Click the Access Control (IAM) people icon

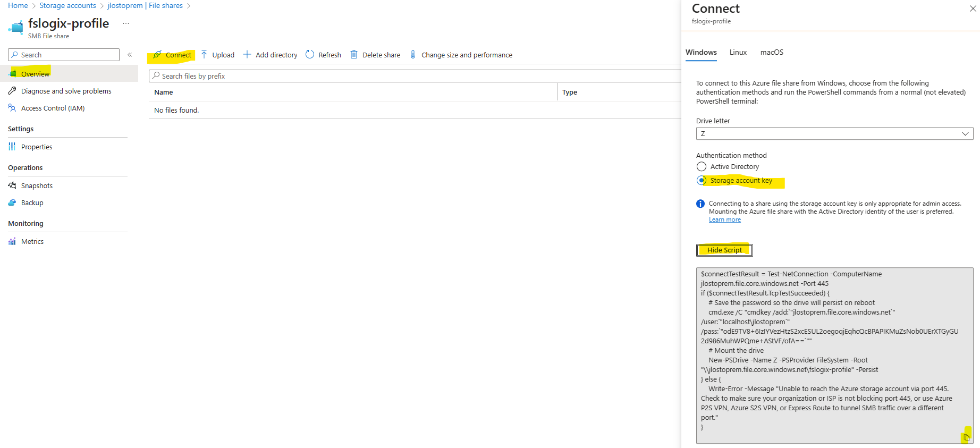click(12, 108)
